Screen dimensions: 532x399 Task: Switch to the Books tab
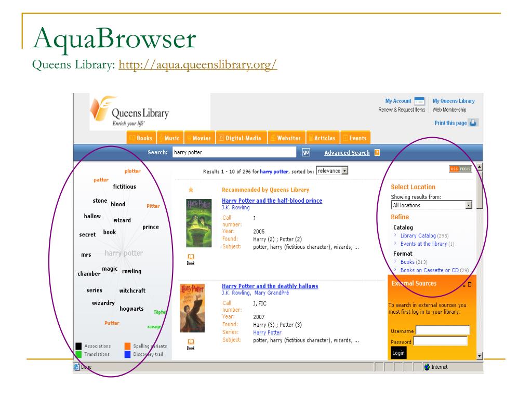141,138
